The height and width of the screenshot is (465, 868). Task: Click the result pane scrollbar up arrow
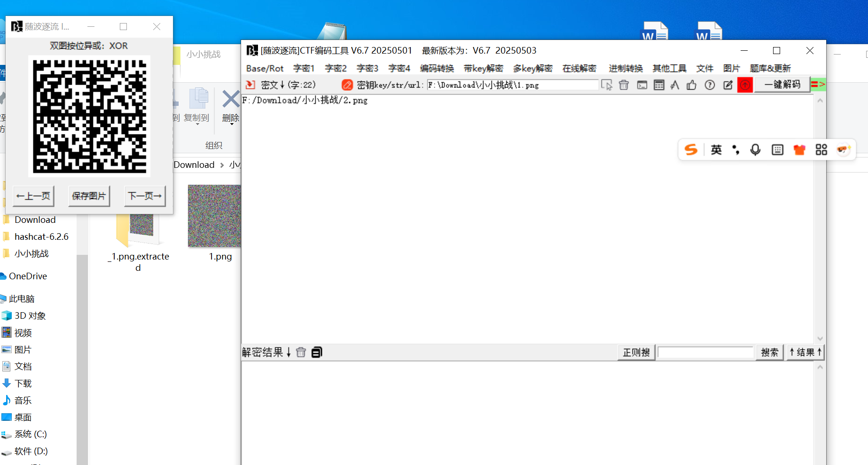coord(820,367)
